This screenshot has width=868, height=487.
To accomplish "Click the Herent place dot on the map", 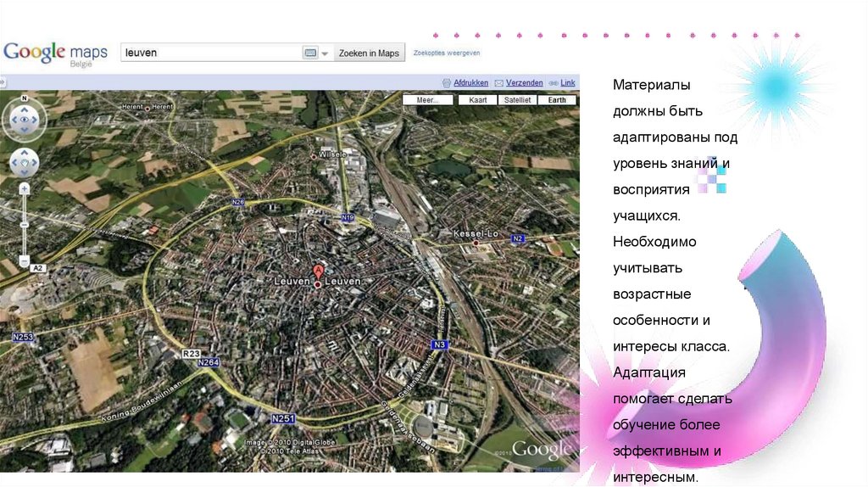I will pyautogui.click(x=147, y=109).
